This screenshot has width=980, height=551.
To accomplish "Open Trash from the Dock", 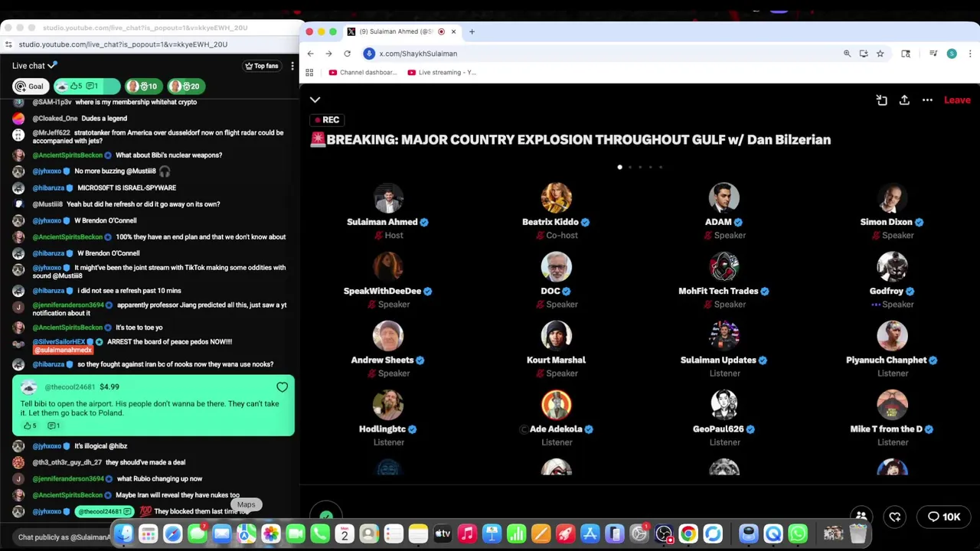I will click(x=857, y=533).
